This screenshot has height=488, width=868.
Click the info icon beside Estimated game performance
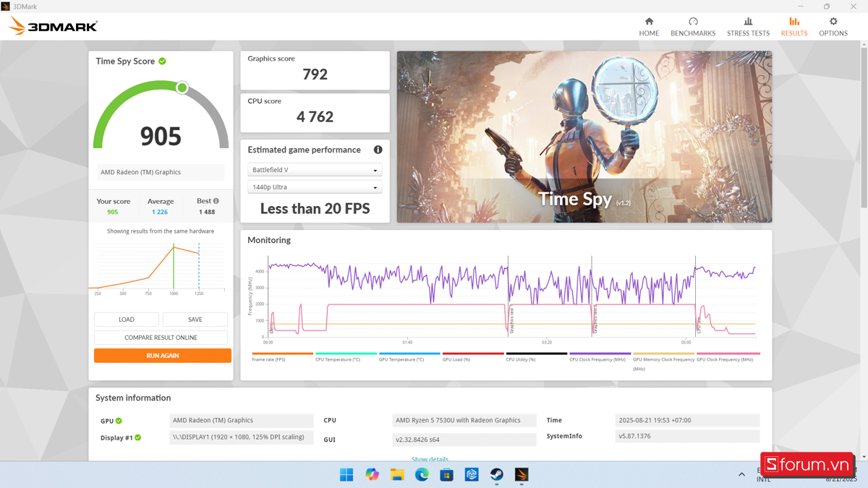pyautogui.click(x=378, y=150)
